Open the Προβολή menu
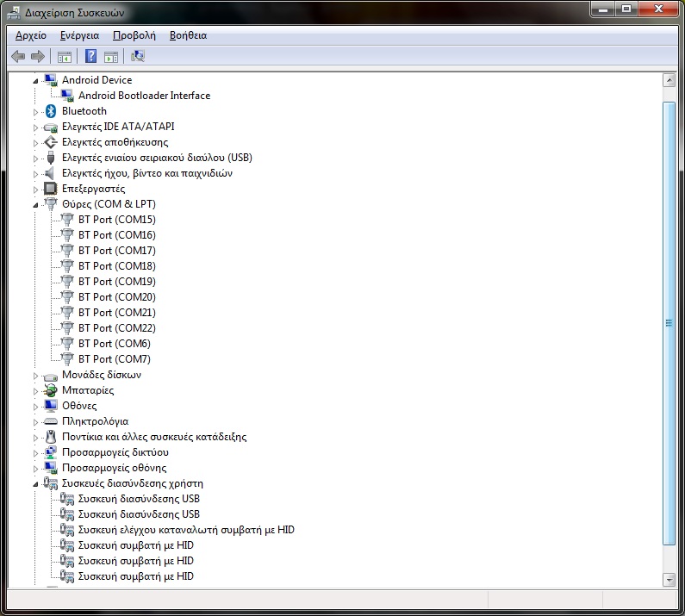685x616 pixels. coord(134,35)
